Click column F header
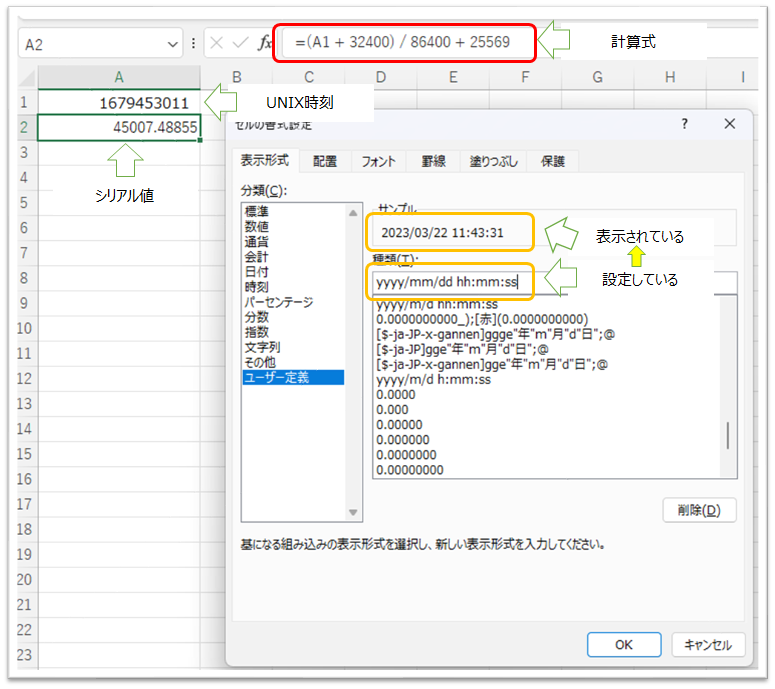Image resolution: width=775 pixels, height=689 pixels. [x=525, y=77]
